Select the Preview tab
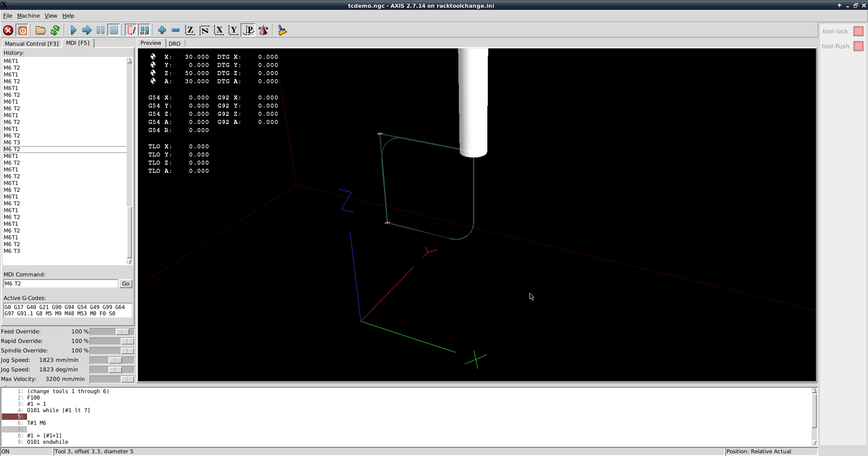Screen dimensions: 868x456 pyautogui.click(x=151, y=43)
